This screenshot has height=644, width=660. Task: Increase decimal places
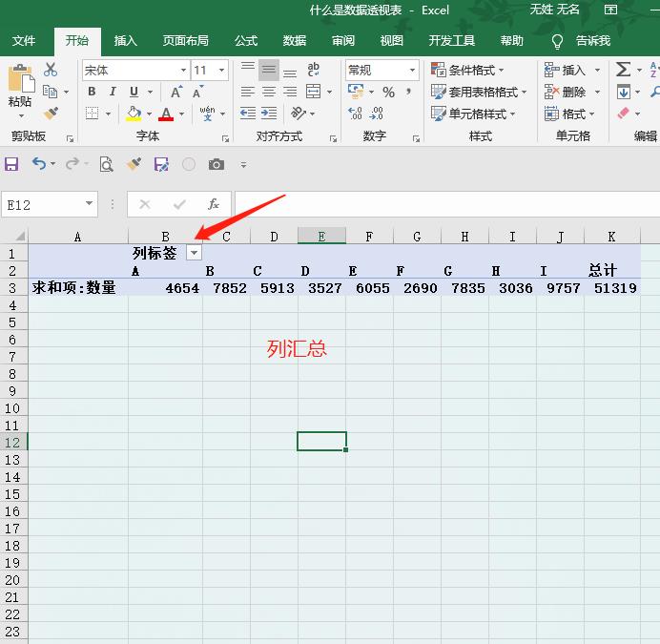point(355,114)
